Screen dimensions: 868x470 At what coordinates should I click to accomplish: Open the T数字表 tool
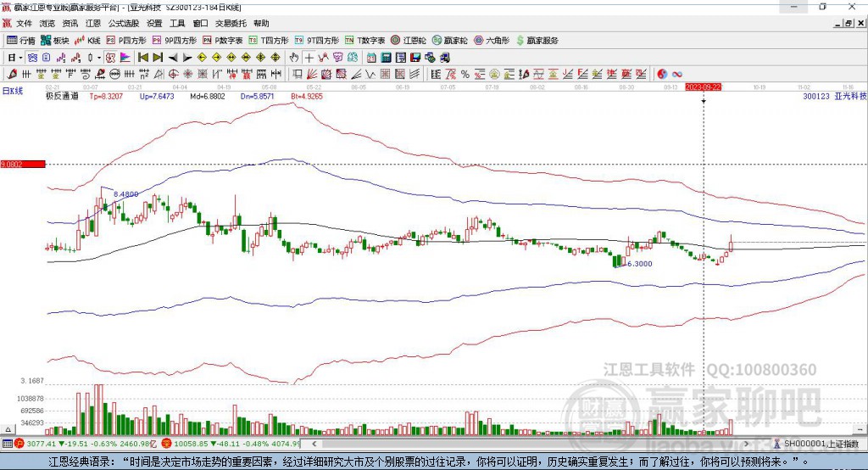pos(364,41)
